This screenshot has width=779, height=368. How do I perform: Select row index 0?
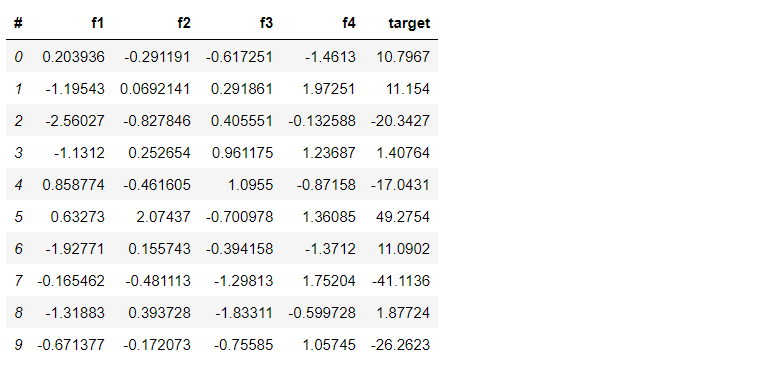[18, 57]
